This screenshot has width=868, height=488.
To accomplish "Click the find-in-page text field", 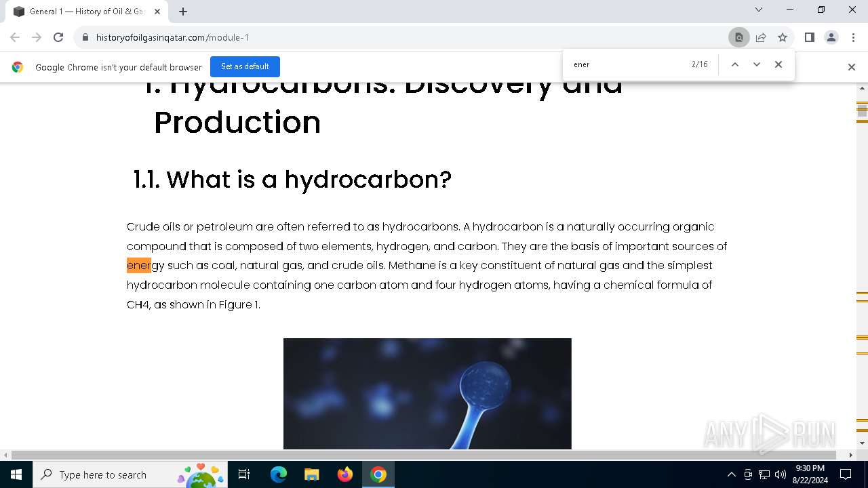I will click(x=627, y=64).
